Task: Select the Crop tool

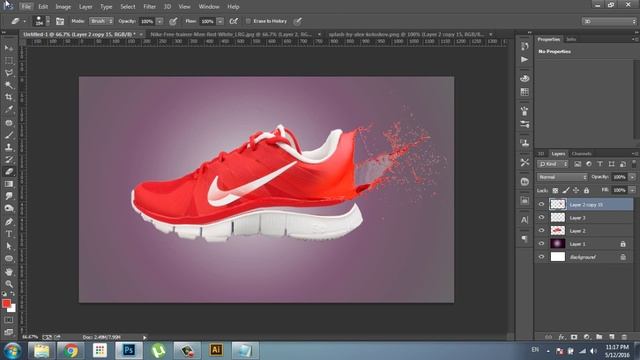Action: [9, 97]
